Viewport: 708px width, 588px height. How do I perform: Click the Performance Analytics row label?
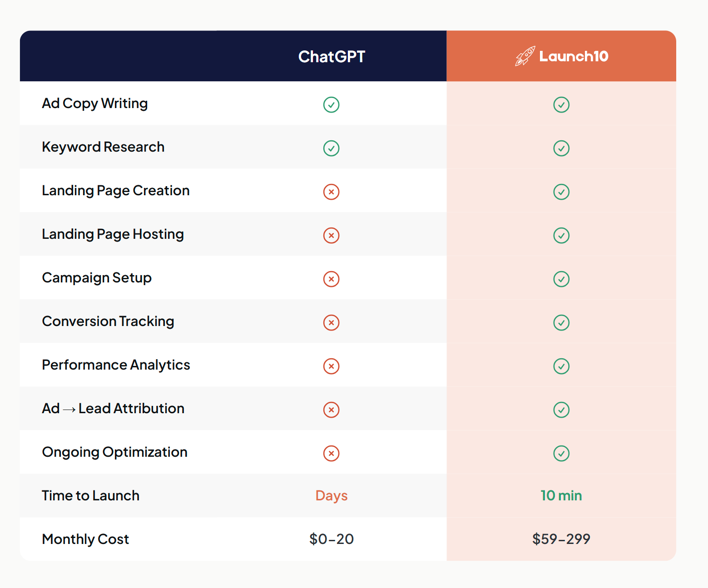click(116, 366)
